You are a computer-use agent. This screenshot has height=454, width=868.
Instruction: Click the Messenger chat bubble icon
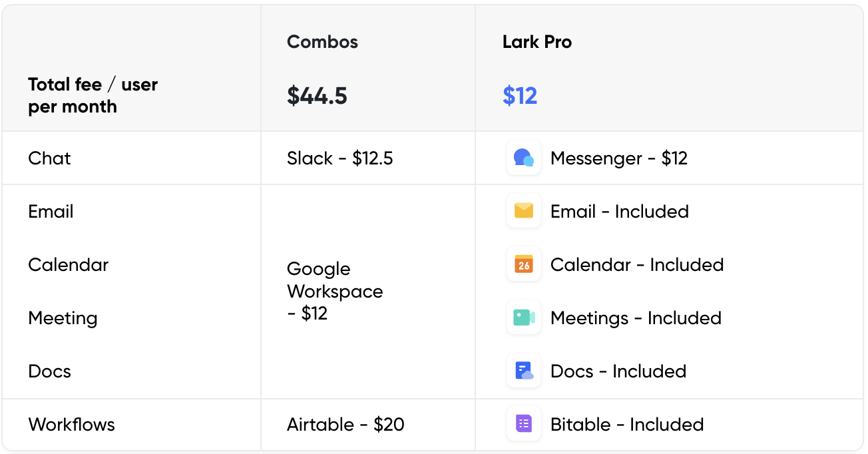click(x=524, y=158)
